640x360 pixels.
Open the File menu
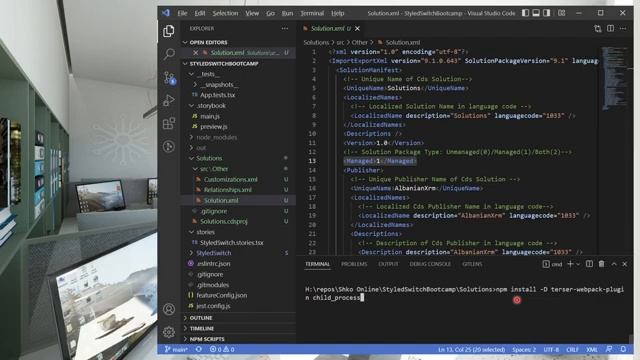(182, 13)
